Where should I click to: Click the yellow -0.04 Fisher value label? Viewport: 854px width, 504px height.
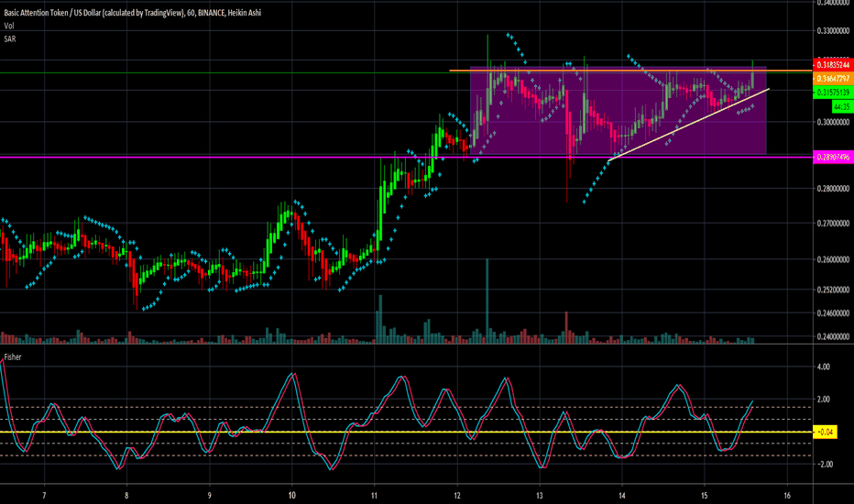pyautogui.click(x=825, y=433)
